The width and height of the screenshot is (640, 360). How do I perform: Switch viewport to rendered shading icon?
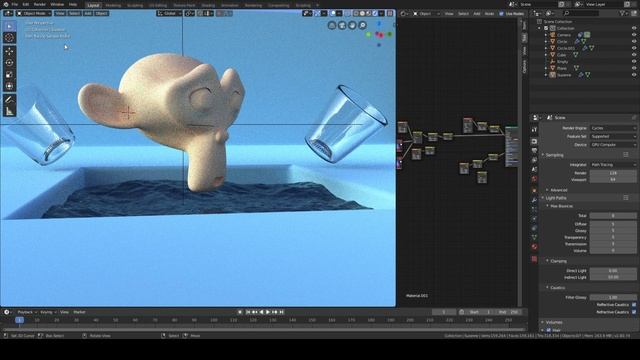pyautogui.click(x=376, y=13)
